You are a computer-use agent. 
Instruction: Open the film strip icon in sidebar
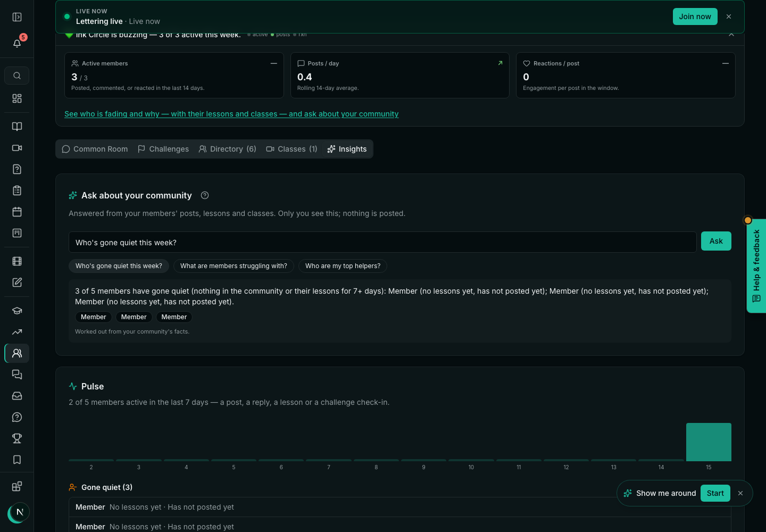point(17,261)
